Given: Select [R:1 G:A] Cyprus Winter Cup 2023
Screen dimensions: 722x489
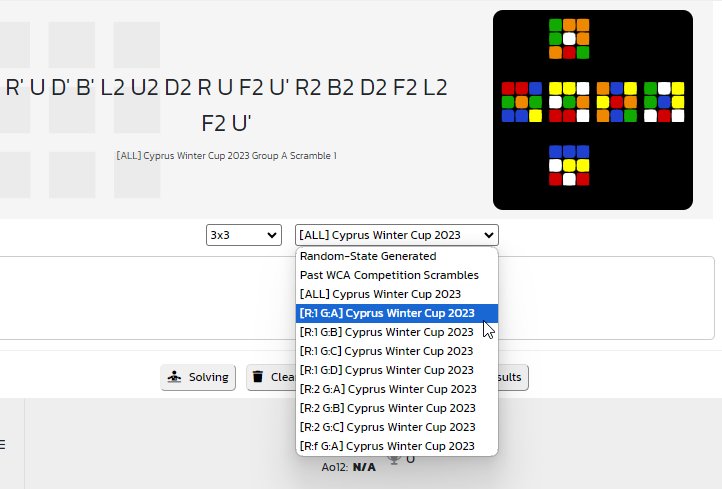Looking at the screenshot, I should [x=397, y=313].
